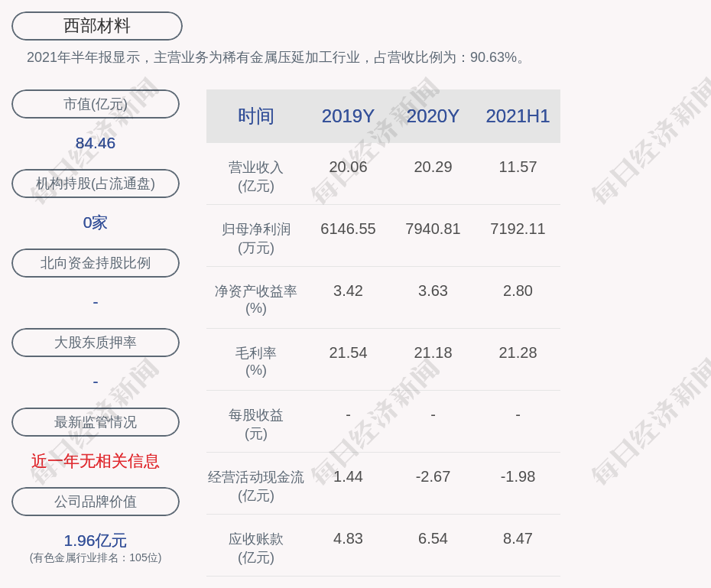Viewport: 711px width, 588px height.
Task: Click the gross margin value 21.18
Action: pyautogui.click(x=433, y=352)
